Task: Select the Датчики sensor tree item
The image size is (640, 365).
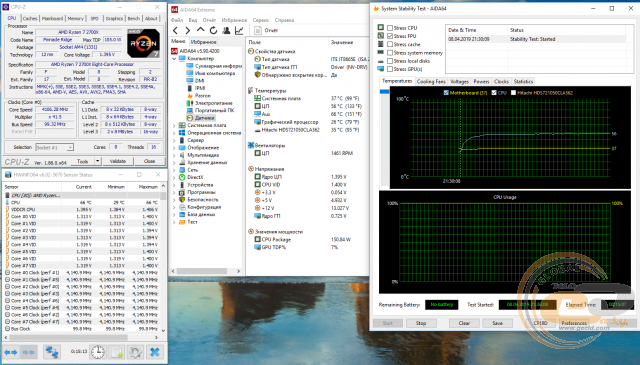Action: pyautogui.click(x=200, y=118)
